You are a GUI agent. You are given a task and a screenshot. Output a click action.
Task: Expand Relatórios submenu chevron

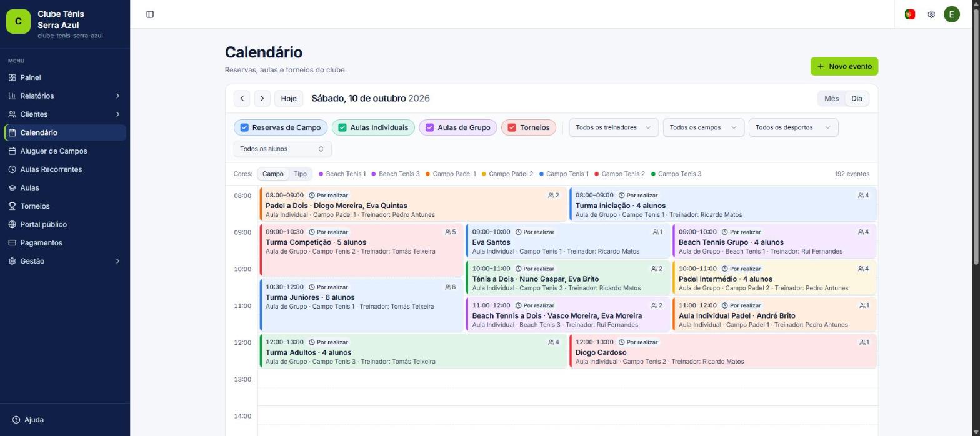click(x=117, y=96)
